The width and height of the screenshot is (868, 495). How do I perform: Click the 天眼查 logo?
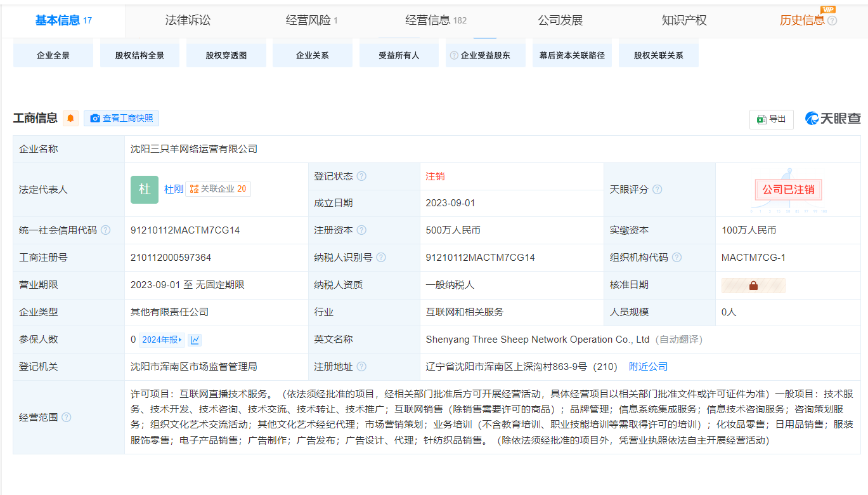tap(832, 119)
